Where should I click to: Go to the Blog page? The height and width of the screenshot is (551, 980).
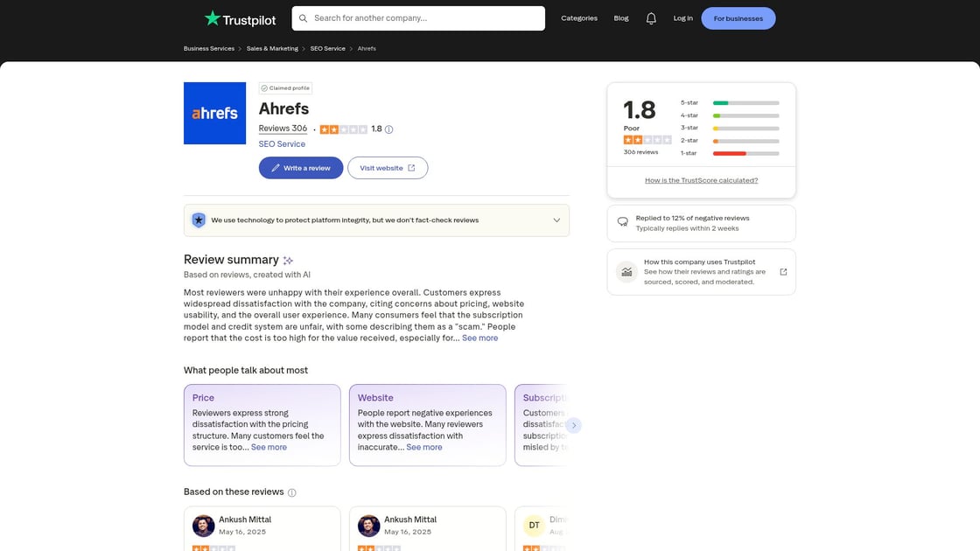[621, 18]
